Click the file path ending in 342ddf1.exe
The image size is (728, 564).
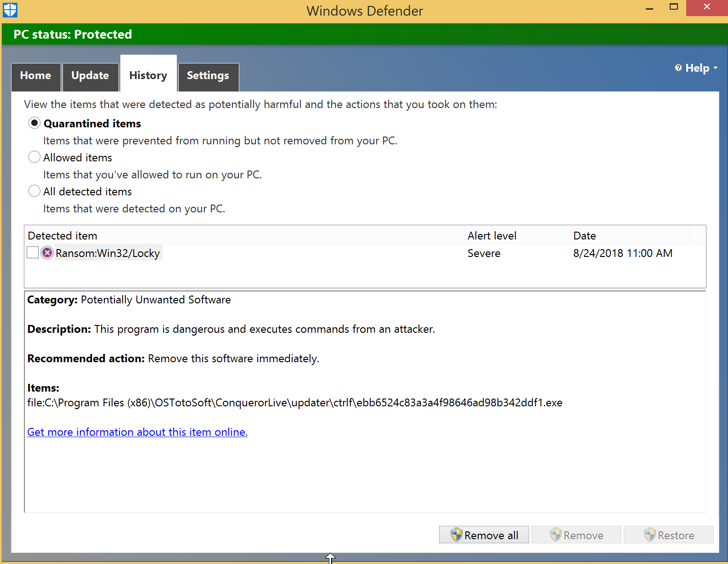point(295,403)
